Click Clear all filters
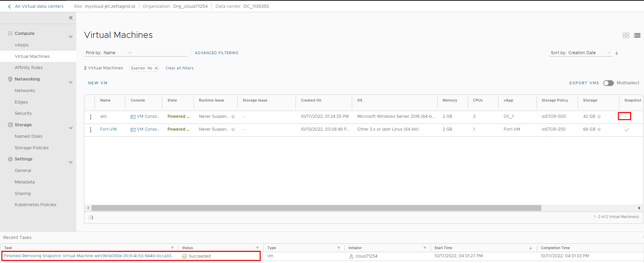Image resolution: width=644 pixels, height=263 pixels. coord(179,68)
